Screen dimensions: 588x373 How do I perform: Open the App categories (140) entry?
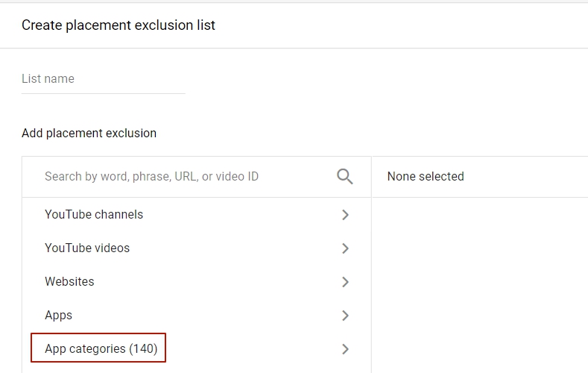[x=101, y=348]
